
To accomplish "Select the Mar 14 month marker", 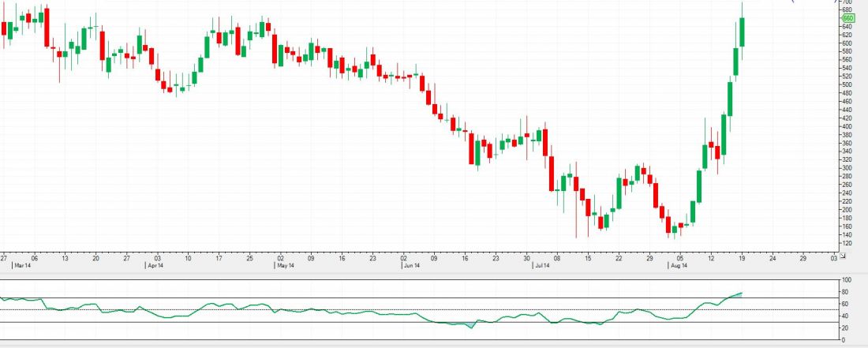I will (23, 267).
